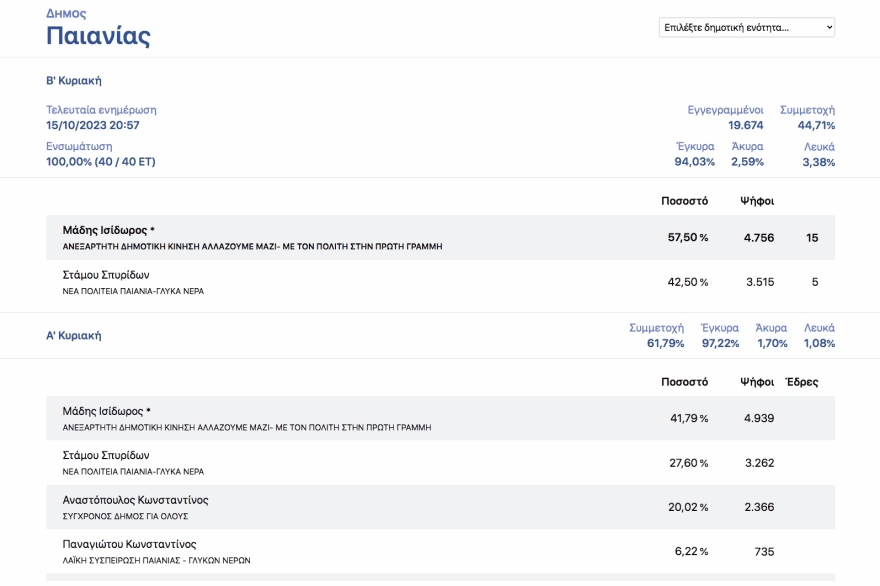Select the Α' Κυριακή section heading

[x=74, y=336]
